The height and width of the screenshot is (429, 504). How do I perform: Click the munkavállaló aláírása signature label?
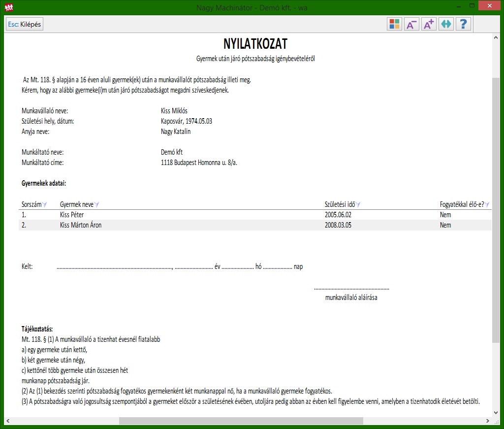coord(351,297)
